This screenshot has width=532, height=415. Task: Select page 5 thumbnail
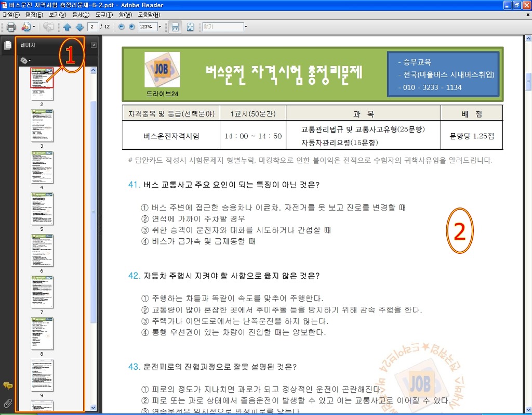(x=42, y=209)
